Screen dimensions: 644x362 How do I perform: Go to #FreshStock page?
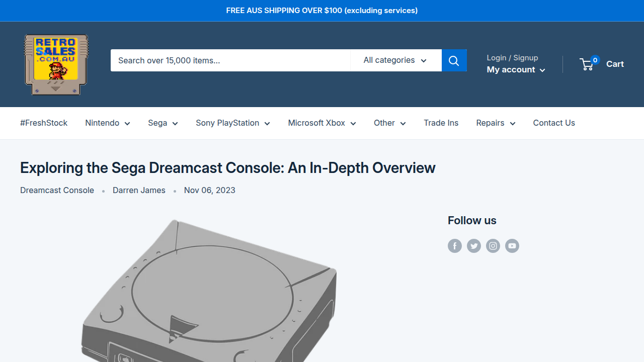click(x=44, y=123)
